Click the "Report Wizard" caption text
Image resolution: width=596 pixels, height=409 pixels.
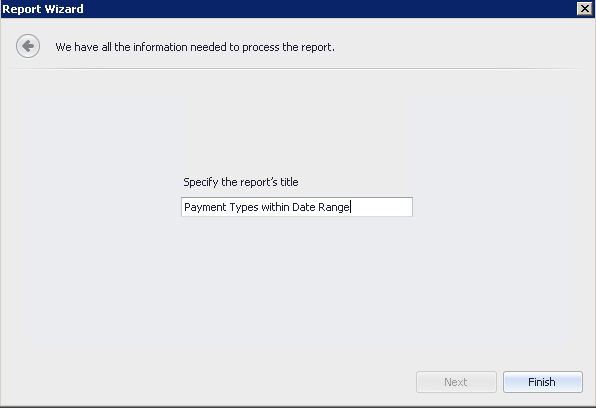43,9
